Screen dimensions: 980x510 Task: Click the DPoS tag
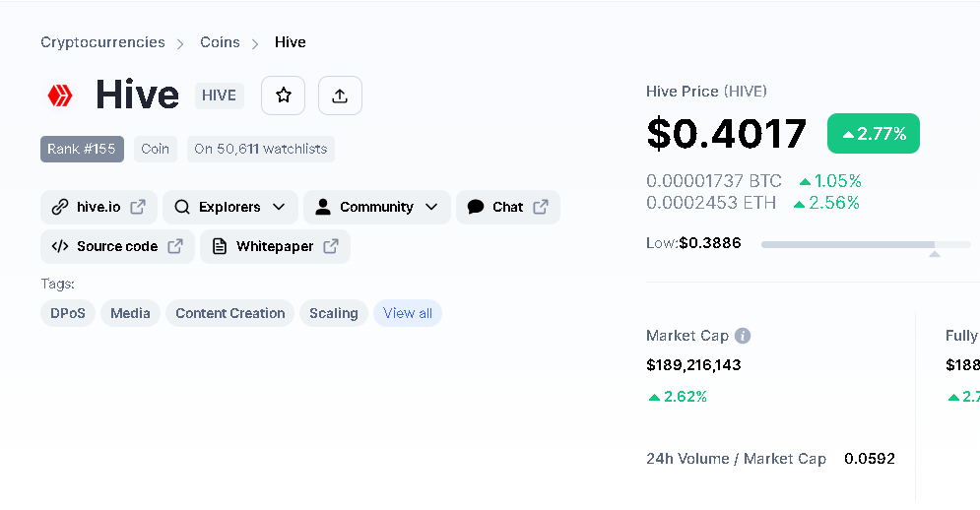68,313
